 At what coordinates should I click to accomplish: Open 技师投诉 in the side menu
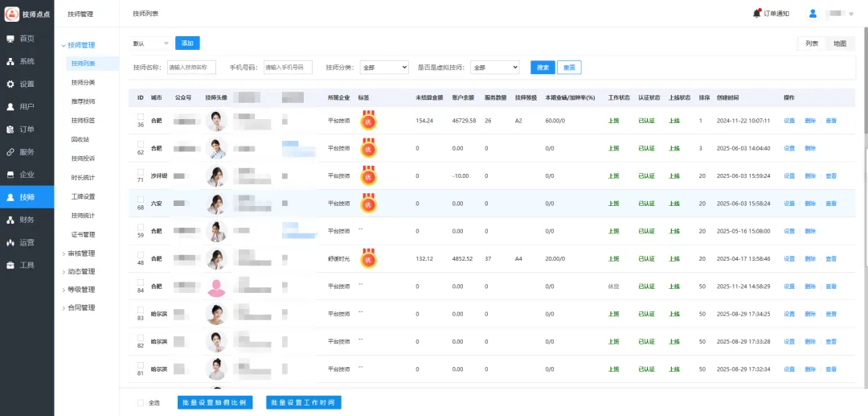[83, 158]
